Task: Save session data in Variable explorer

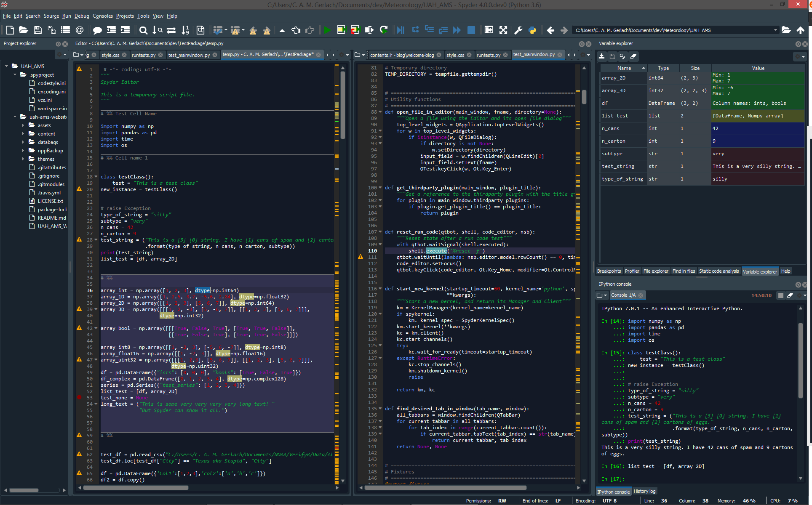Action: (x=612, y=56)
